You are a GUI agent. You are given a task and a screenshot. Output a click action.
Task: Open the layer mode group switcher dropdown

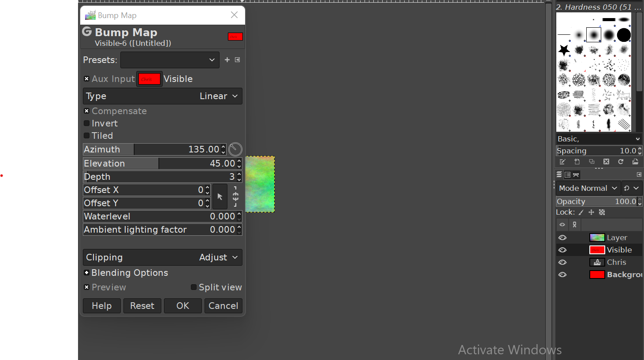click(632, 188)
